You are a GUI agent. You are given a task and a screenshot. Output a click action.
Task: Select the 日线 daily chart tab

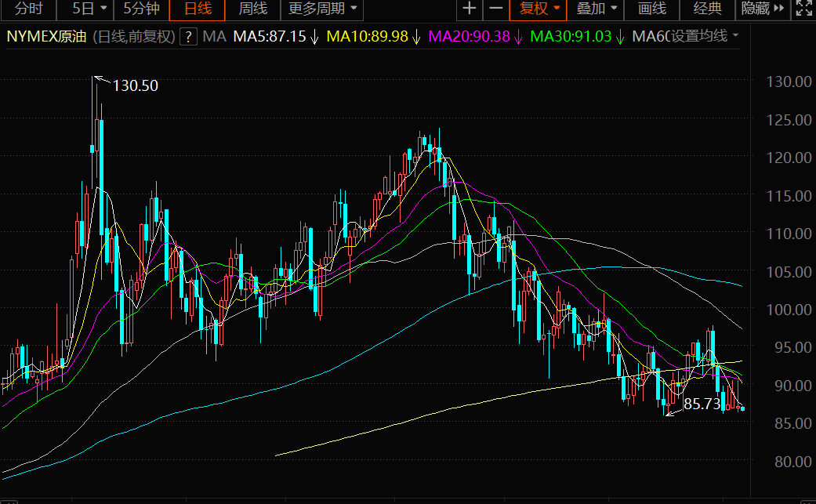point(198,9)
